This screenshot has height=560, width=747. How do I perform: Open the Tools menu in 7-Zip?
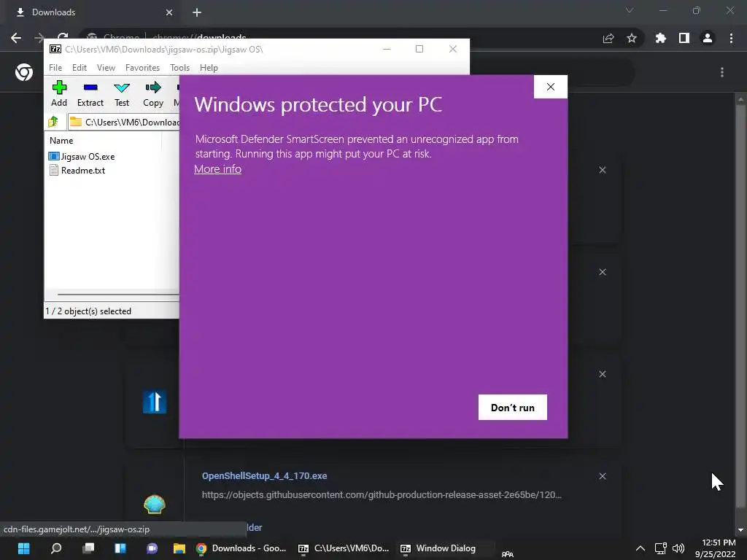pos(179,68)
